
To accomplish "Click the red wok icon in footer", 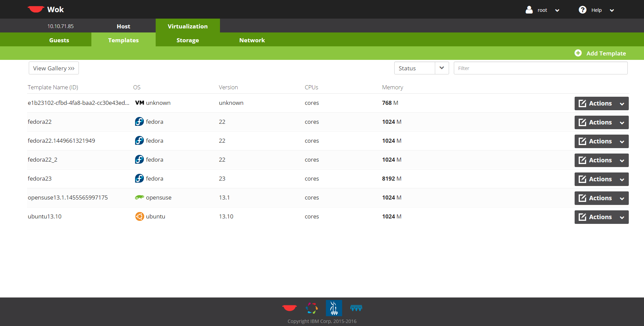I will click(x=289, y=308).
